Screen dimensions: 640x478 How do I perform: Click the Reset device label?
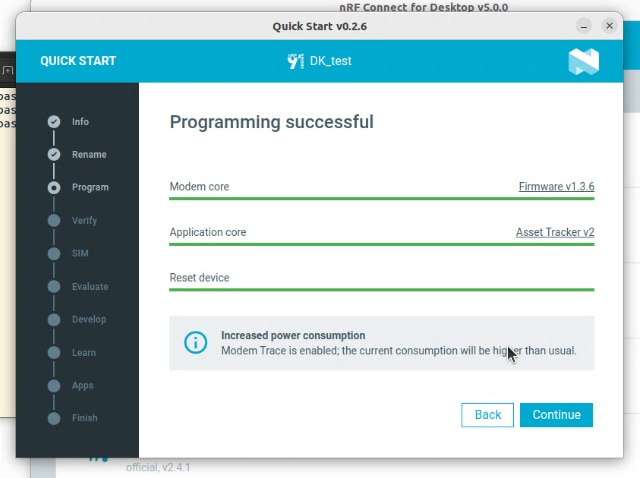pos(199,278)
